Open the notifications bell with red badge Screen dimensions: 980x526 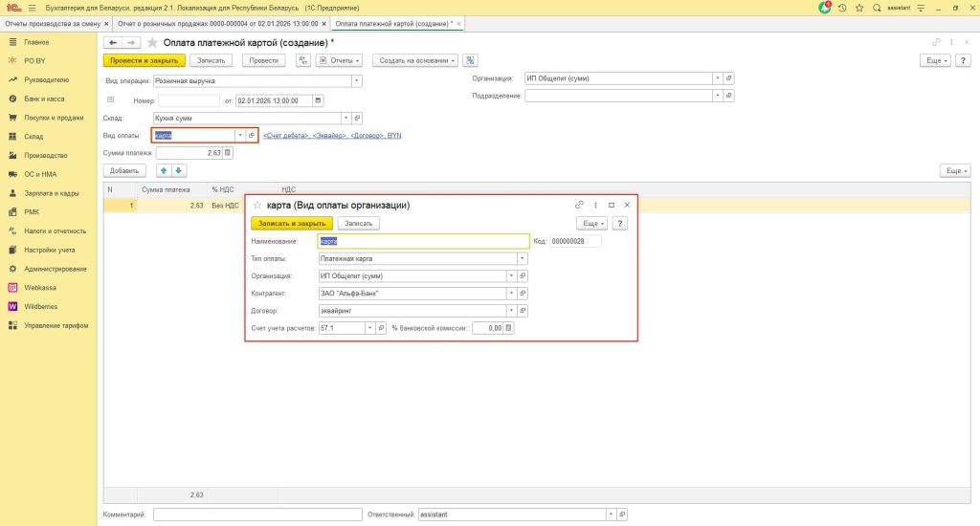click(825, 8)
